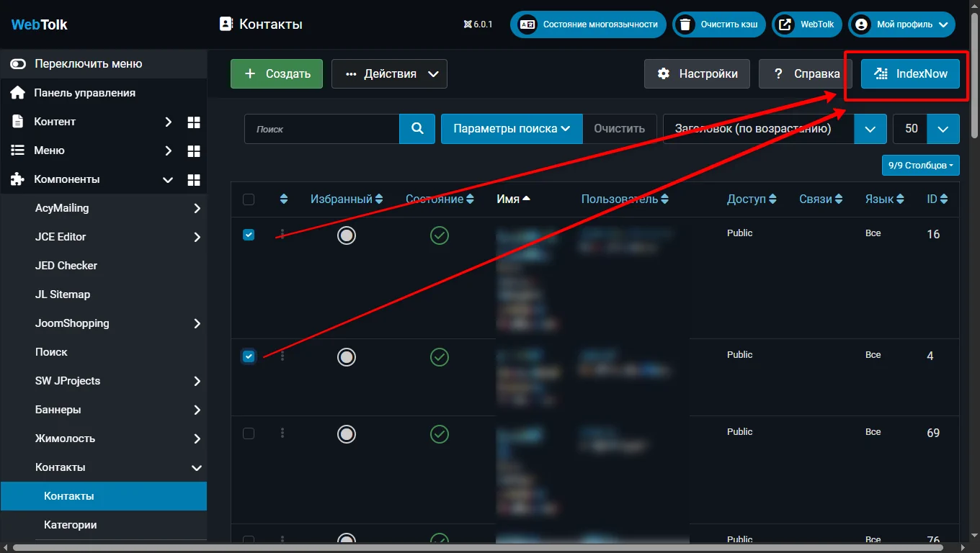Click the magnifier search button
980x553 pixels.
pos(417,129)
